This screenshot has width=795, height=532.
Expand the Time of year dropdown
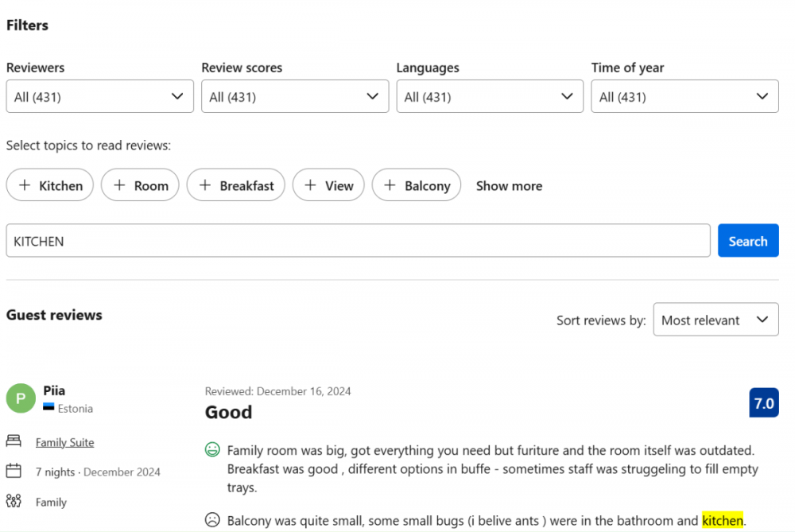click(x=684, y=97)
